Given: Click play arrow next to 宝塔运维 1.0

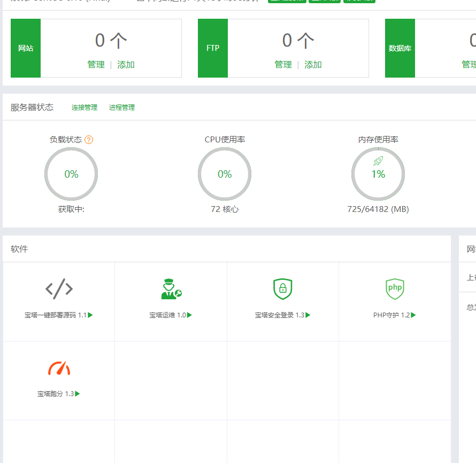Looking at the screenshot, I should (190, 315).
